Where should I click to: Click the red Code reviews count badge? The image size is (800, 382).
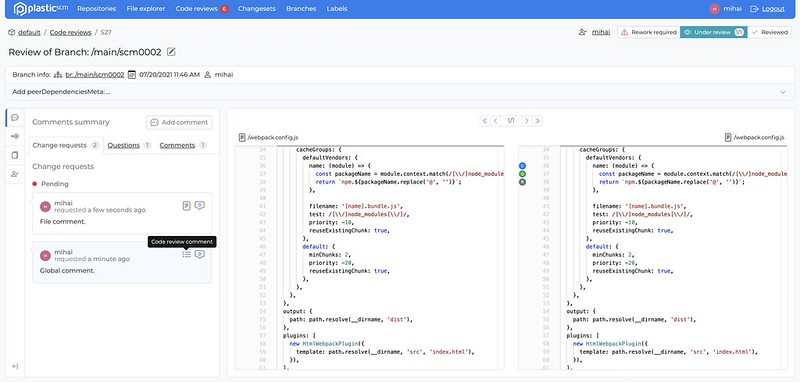click(x=224, y=9)
